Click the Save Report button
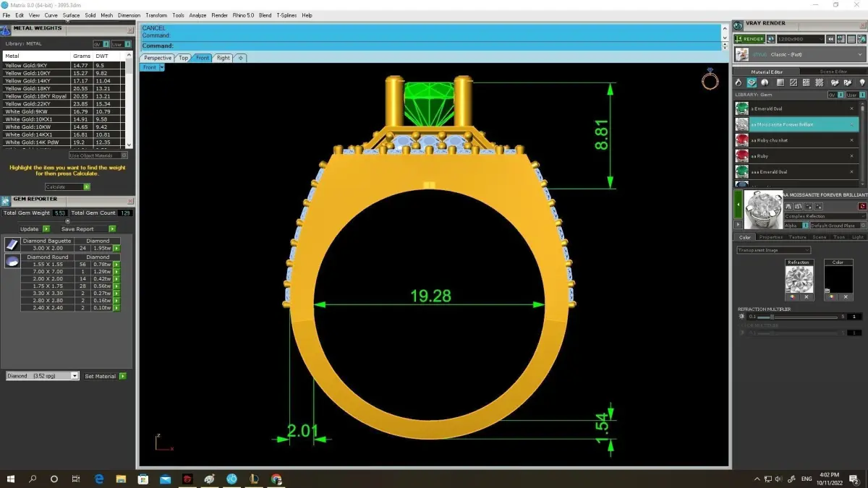The width and height of the screenshot is (868, 488). coord(88,229)
